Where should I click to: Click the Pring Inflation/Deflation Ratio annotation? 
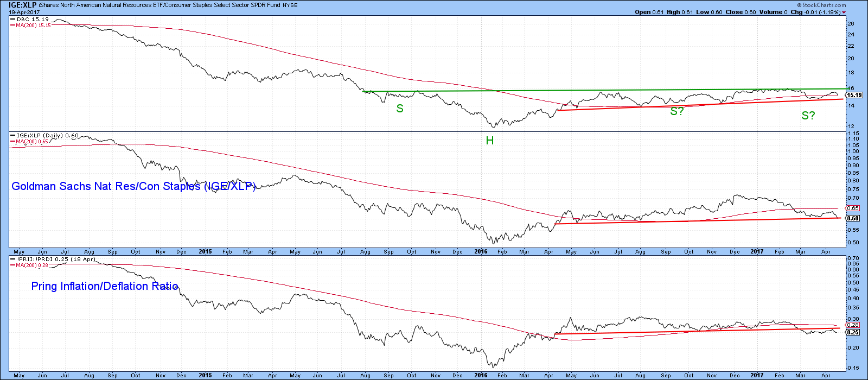pyautogui.click(x=105, y=286)
